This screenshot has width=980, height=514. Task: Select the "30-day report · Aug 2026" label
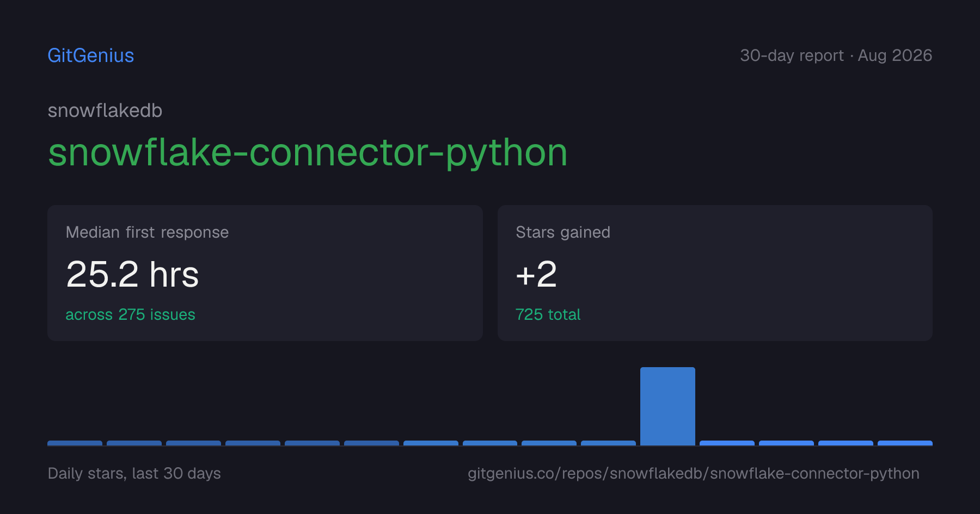(836, 55)
